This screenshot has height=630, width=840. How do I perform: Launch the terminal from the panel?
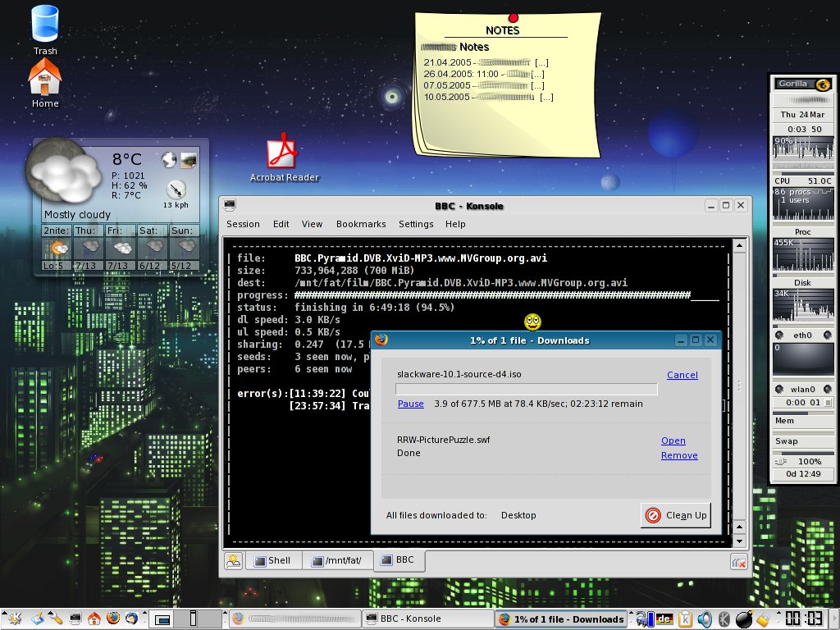[75, 619]
